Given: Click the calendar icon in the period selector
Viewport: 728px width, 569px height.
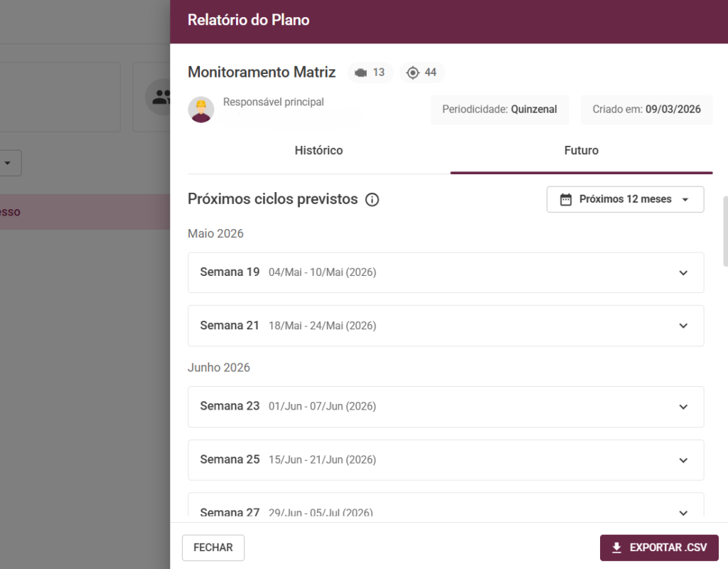Looking at the screenshot, I should pos(565,200).
